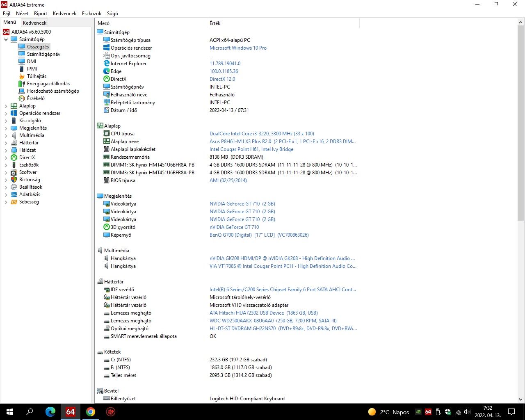The image size is (525, 420).
Task: Select the Érzékelő sensor icon
Action: (22, 98)
